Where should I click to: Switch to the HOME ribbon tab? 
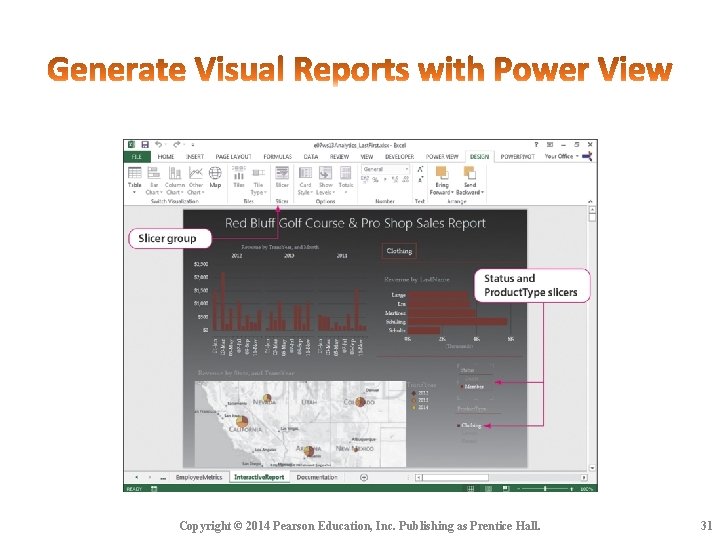(x=166, y=157)
